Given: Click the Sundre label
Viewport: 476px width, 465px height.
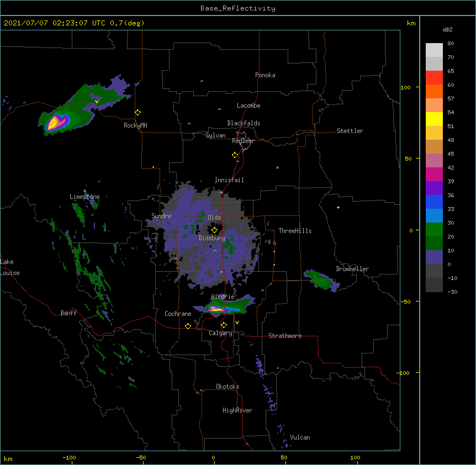Looking at the screenshot, I should [x=161, y=216].
